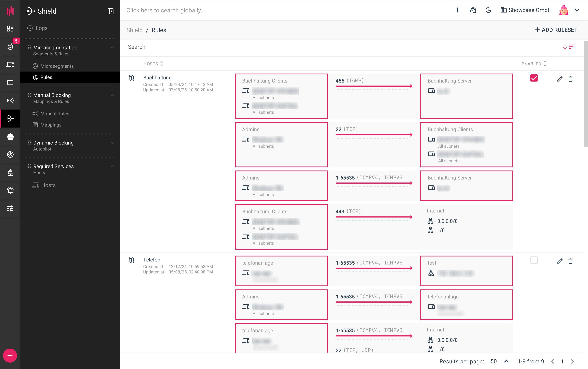The height and width of the screenshot is (369, 588).
Task: Open the dashboard grid icon in the rail
Action: click(10, 29)
